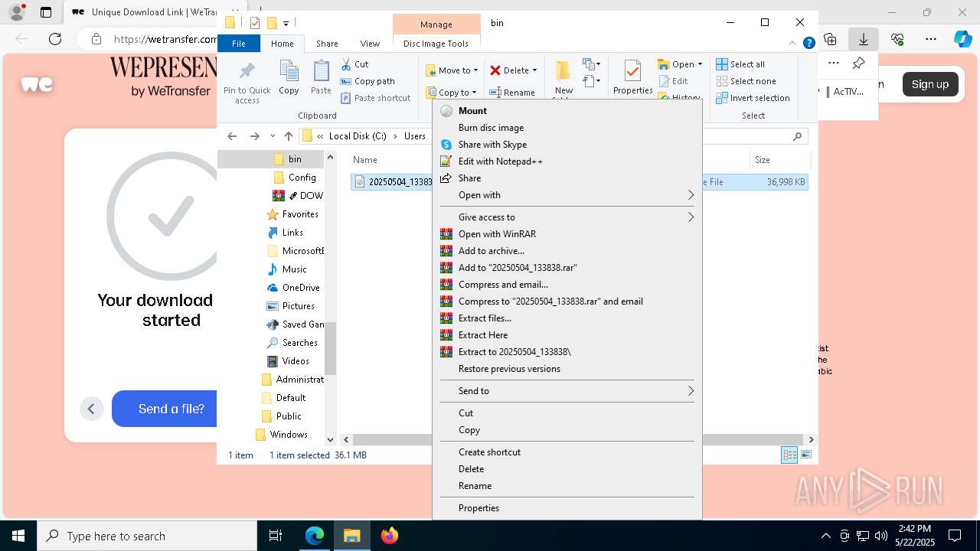Click Cut in the context menu
The width and height of the screenshot is (980, 551).
pos(567,413)
